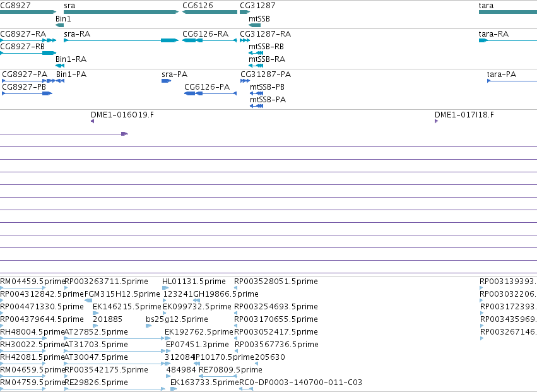Click the Bin1-PA protein label
The height and width of the screenshot is (392, 537).
coord(71,74)
